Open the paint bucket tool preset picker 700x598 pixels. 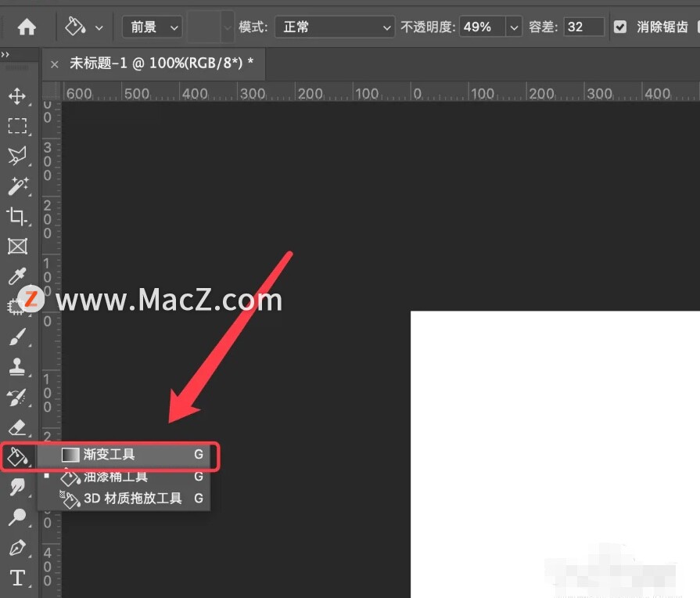84,27
